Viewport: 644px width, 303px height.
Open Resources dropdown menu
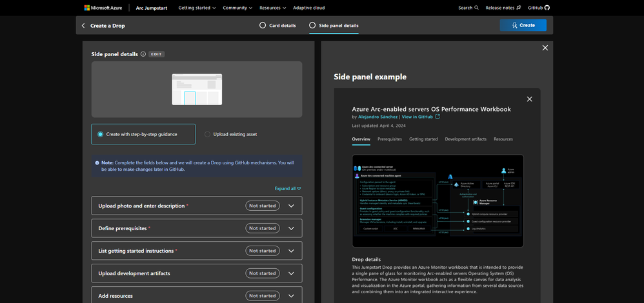tap(273, 8)
